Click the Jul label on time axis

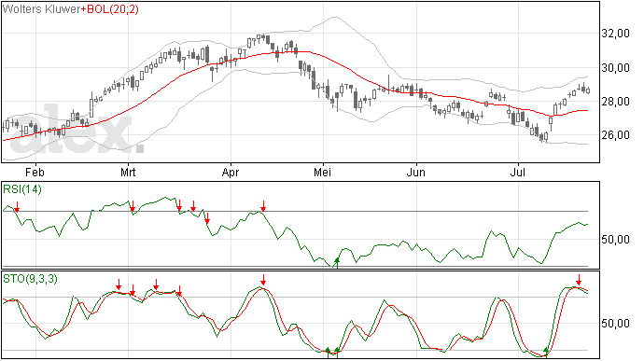[x=517, y=172]
